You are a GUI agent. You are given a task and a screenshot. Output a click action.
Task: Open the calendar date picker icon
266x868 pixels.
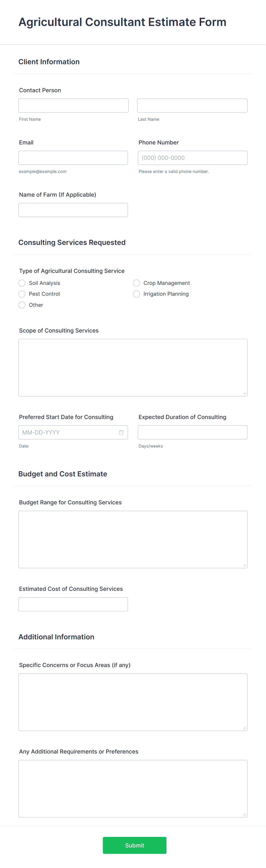[121, 432]
